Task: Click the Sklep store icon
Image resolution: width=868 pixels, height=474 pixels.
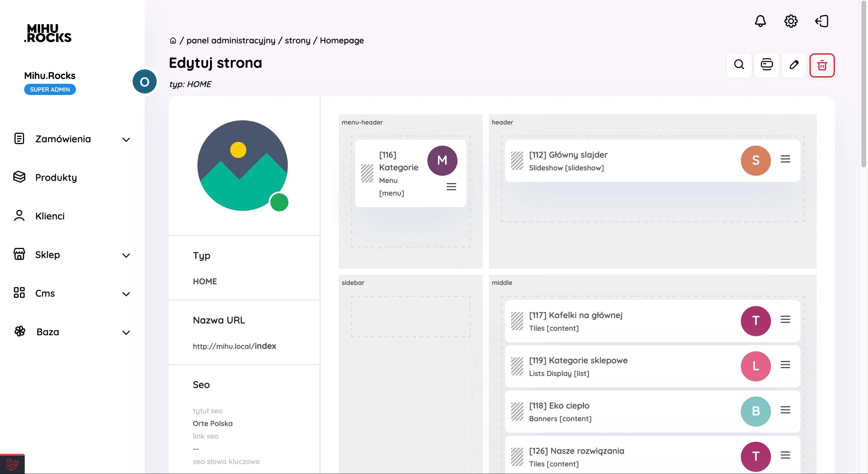Action: click(19, 254)
